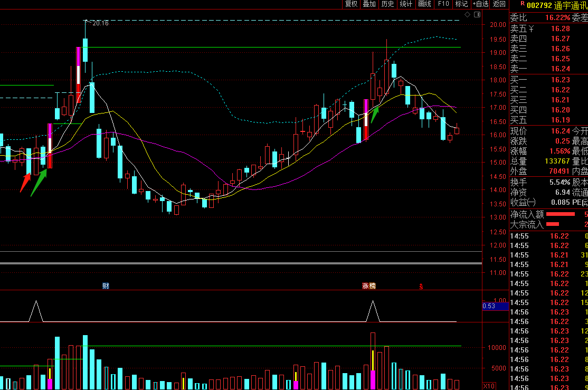Screen dimensions: 588x390
Task: Click the diamond icon above the chart
Action: pyautogui.click(x=467, y=15)
